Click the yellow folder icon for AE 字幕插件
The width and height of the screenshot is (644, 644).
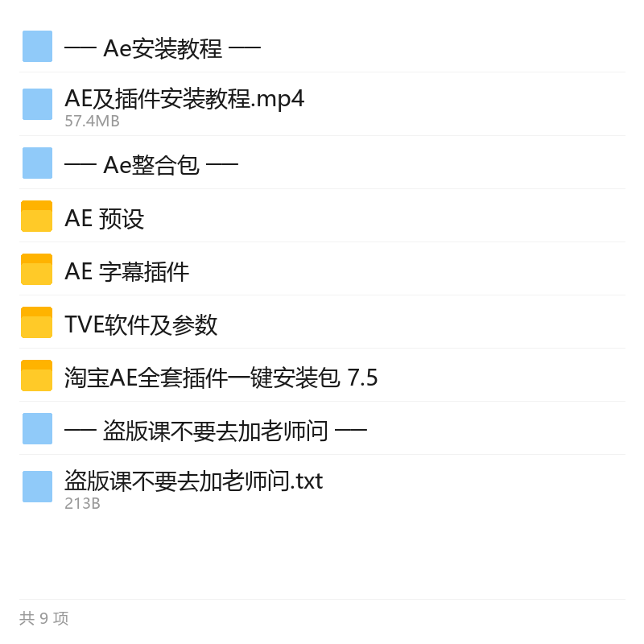click(x=36, y=269)
